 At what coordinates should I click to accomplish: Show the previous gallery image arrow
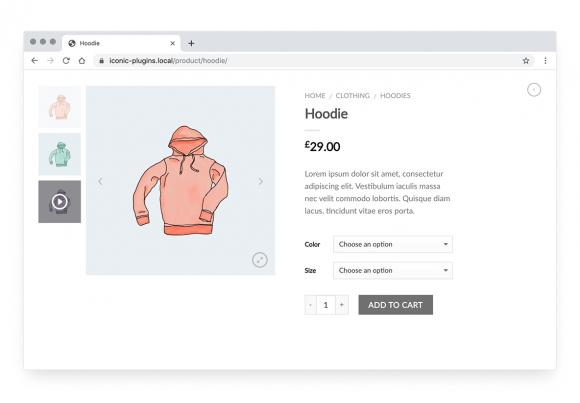pyautogui.click(x=100, y=181)
